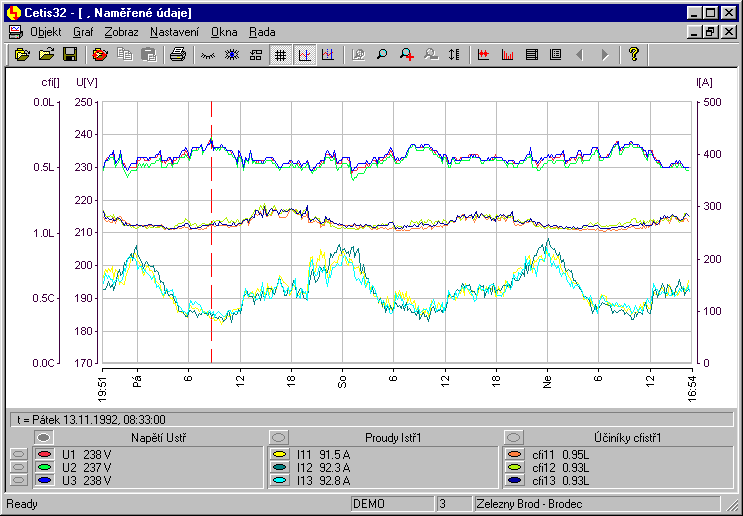The image size is (743, 516).
Task: Toggle the Účiníky cfistř1 group button
Action: point(514,437)
